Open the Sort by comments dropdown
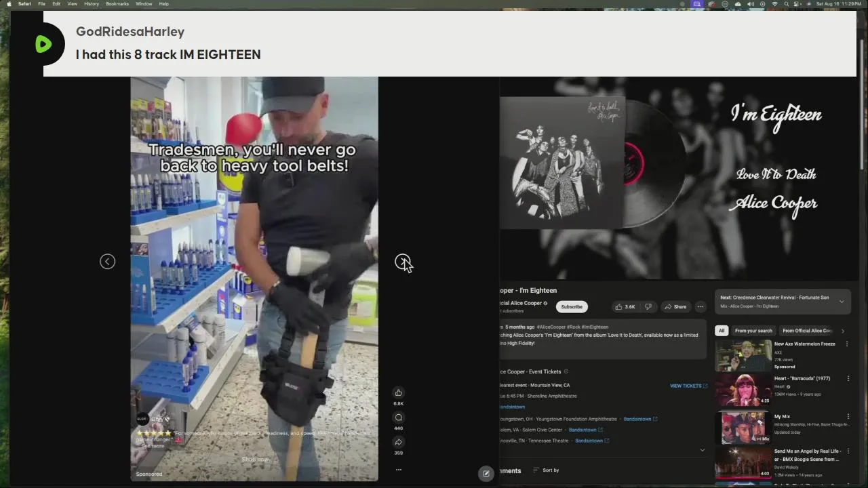The width and height of the screenshot is (868, 488). coord(546,470)
